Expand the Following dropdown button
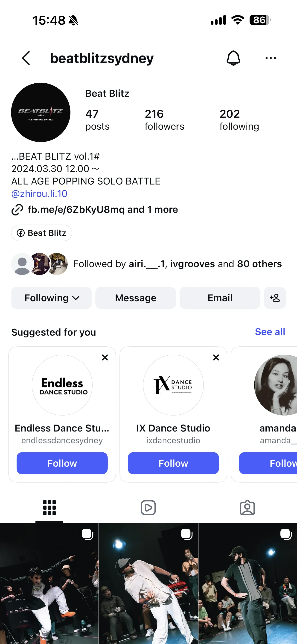The image size is (297, 644). 52,298
